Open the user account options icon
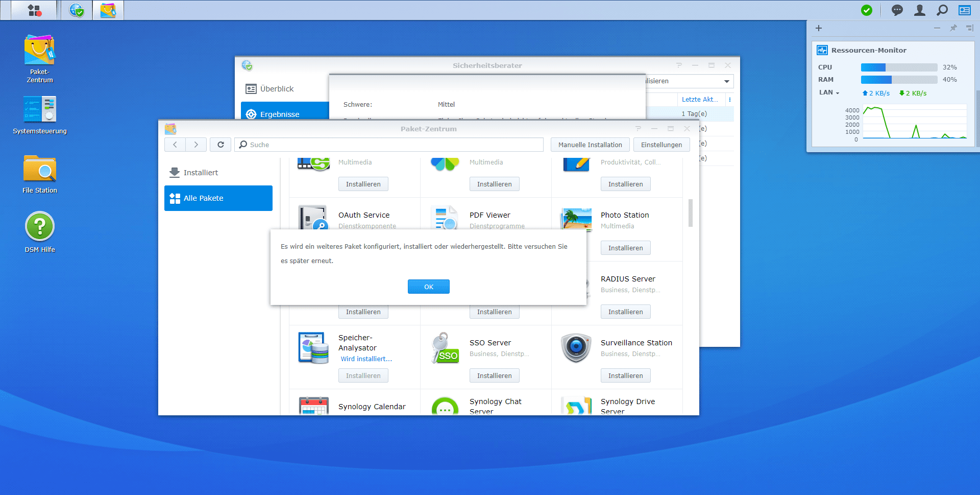 pyautogui.click(x=920, y=10)
